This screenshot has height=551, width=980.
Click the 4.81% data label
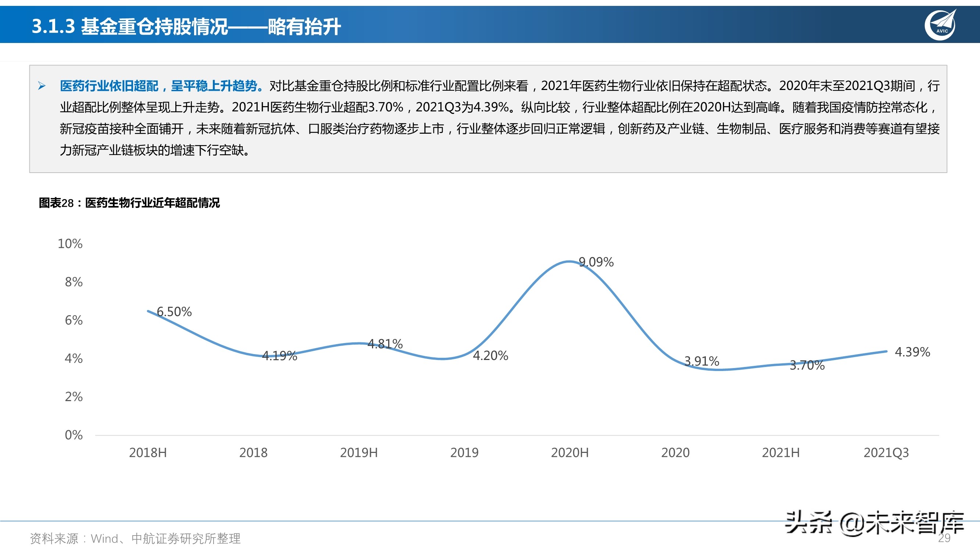click(x=385, y=344)
